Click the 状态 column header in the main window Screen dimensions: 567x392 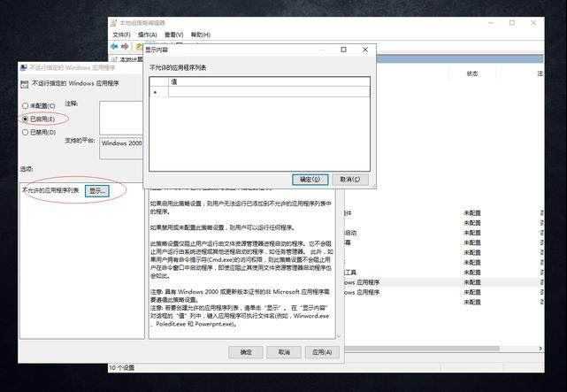coord(472,73)
